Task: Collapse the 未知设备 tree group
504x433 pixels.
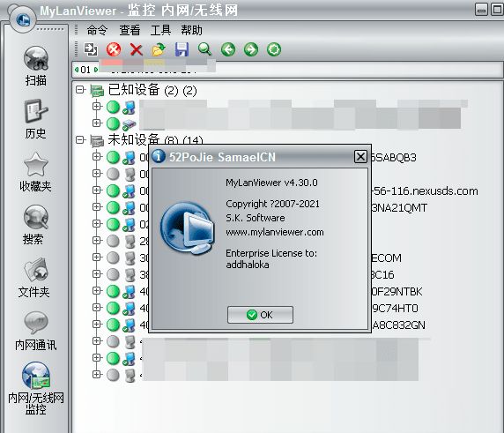Action: click(79, 139)
